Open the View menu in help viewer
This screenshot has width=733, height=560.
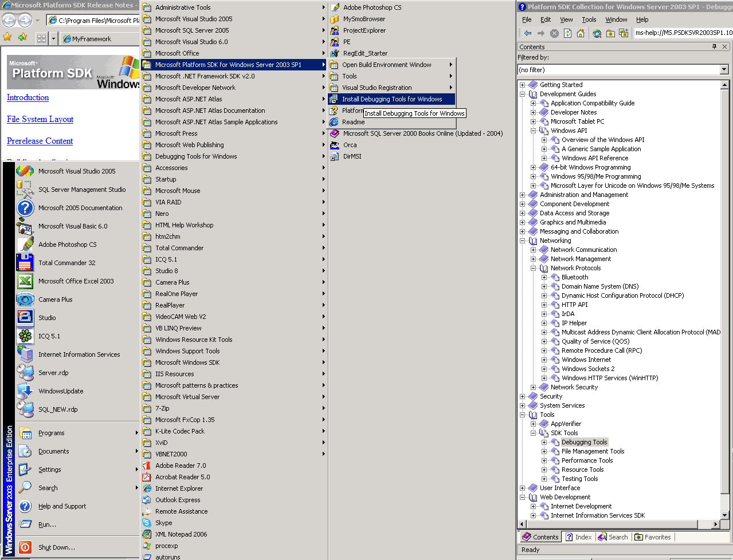(x=566, y=19)
